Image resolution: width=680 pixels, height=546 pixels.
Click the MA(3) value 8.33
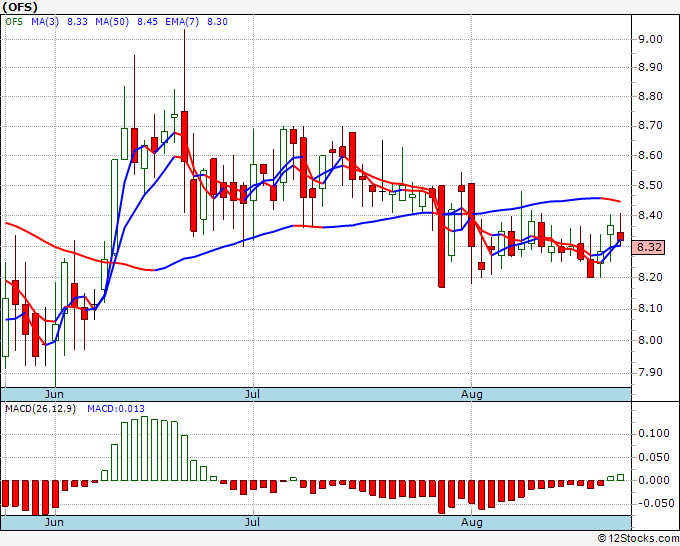(77, 22)
